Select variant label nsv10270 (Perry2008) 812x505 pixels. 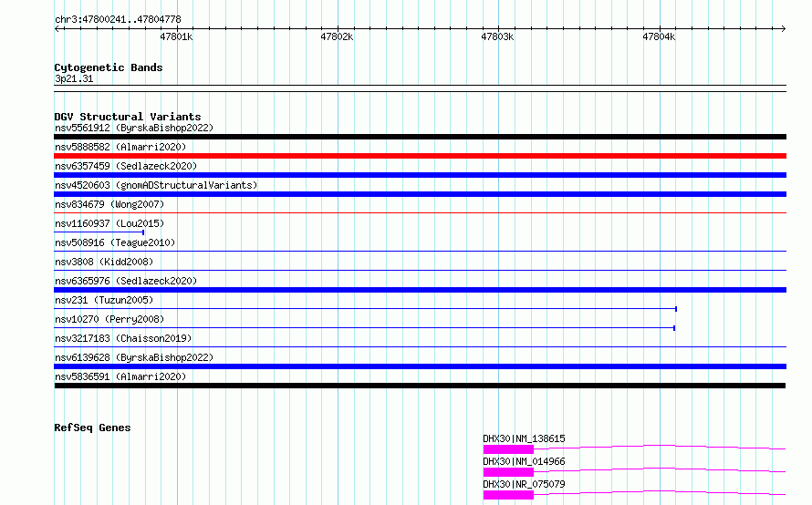coord(109,319)
